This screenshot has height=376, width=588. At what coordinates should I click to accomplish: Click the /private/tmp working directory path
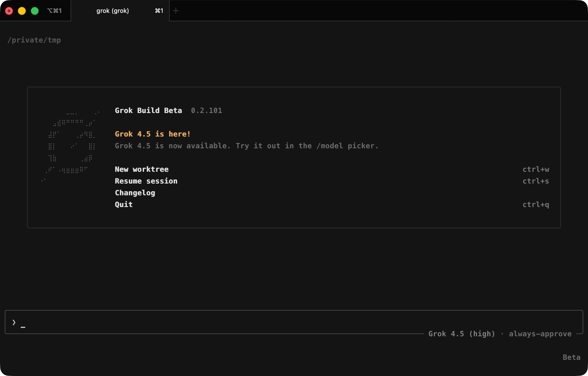click(x=34, y=40)
